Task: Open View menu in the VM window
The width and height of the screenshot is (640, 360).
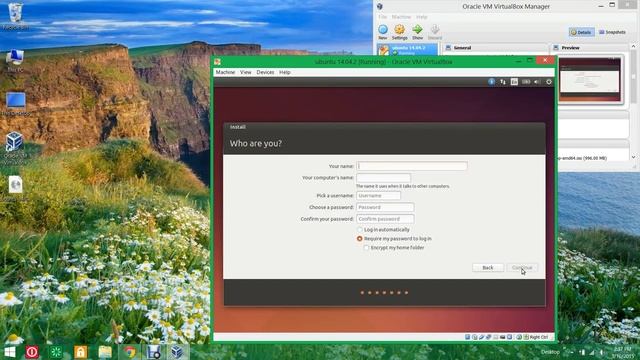Action: 246,72
